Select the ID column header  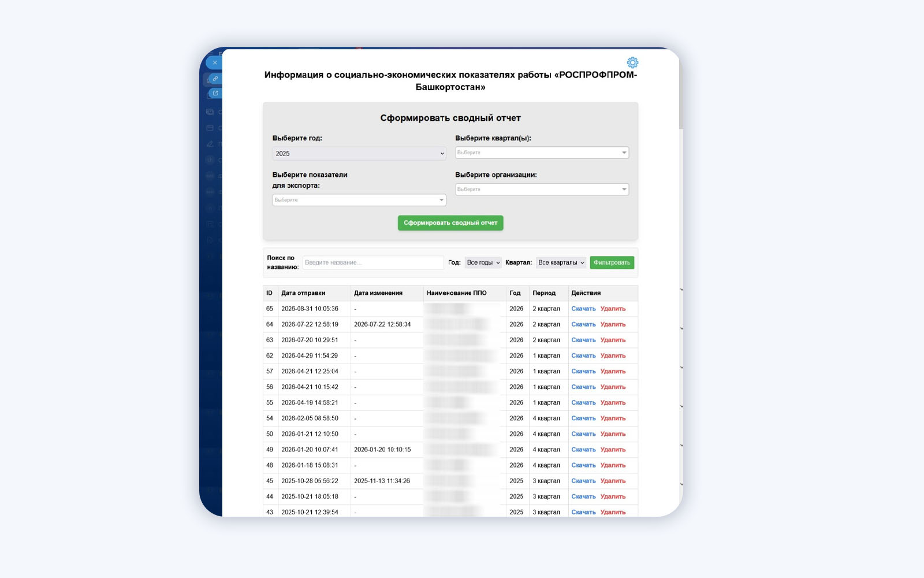[269, 293]
